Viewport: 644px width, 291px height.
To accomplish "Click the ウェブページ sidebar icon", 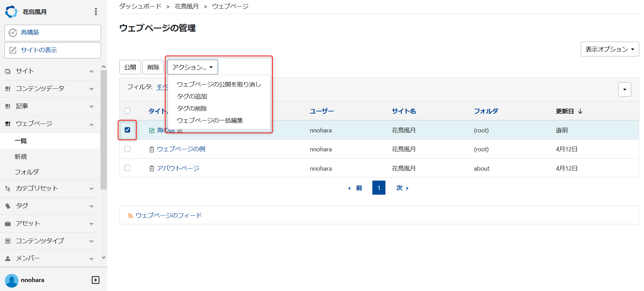I will pyautogui.click(x=8, y=124).
